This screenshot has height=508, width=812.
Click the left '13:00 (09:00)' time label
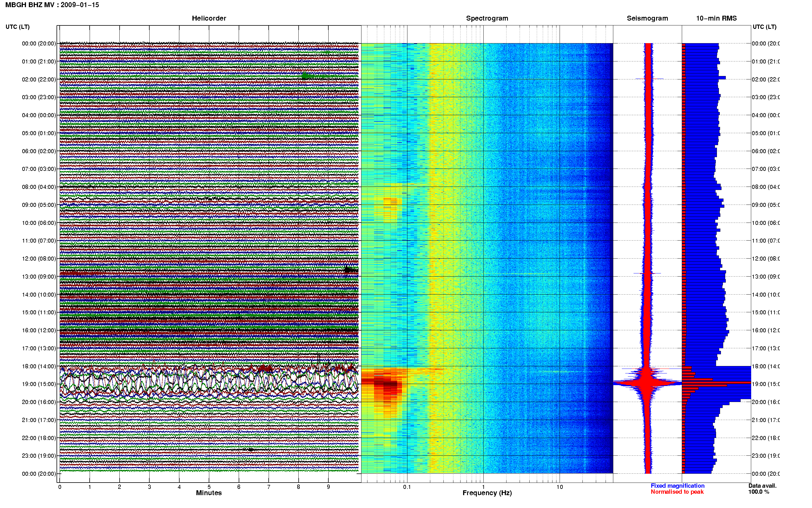39,277
